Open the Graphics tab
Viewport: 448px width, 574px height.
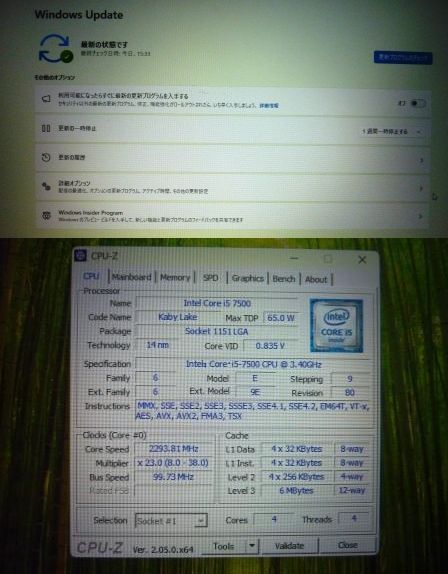[248, 279]
